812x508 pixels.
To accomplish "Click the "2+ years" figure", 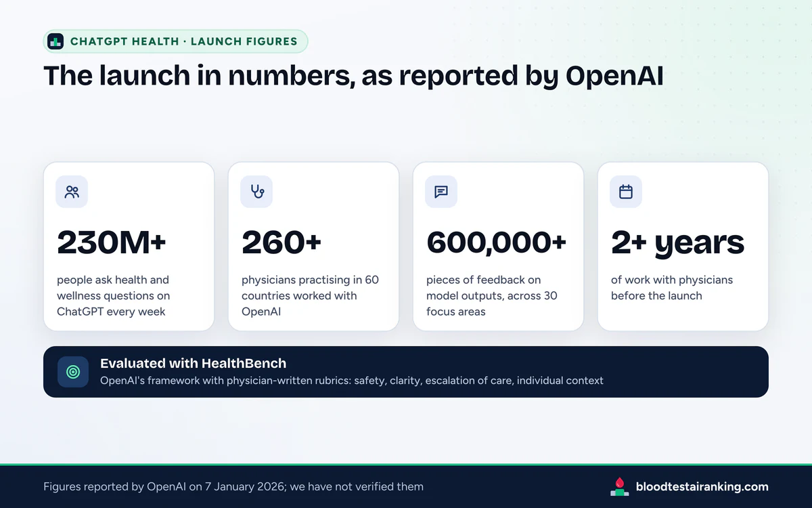I will coord(677,242).
